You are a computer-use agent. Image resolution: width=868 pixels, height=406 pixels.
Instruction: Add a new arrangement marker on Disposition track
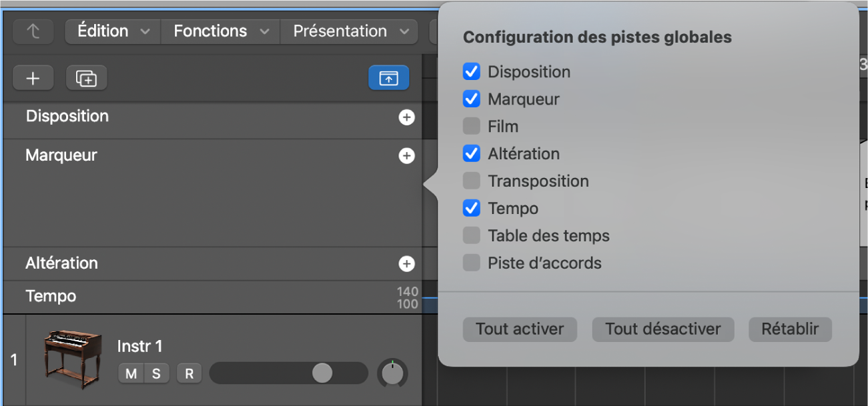(x=406, y=117)
